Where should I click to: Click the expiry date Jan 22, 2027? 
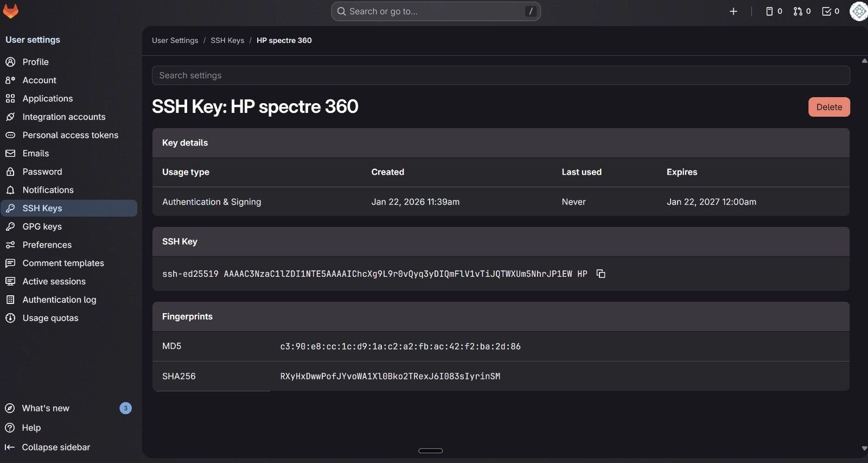(711, 202)
